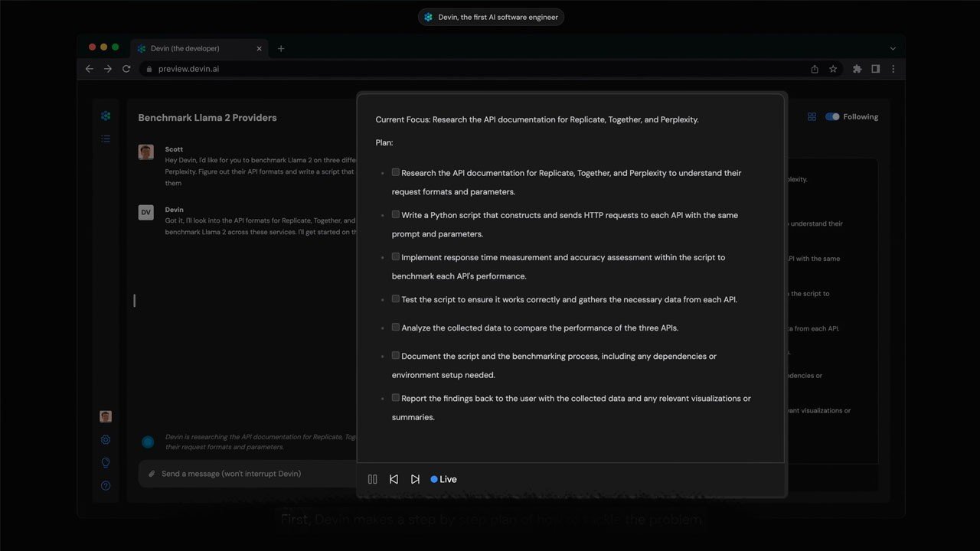The height and width of the screenshot is (551, 980).
Task: Click the Devin logo icon in sidebar
Action: [x=106, y=116]
